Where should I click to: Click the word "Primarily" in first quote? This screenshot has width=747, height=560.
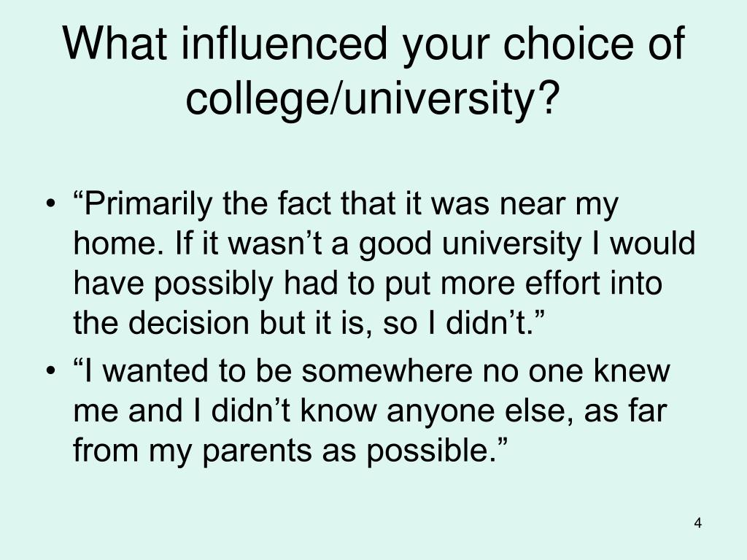[x=147, y=204]
